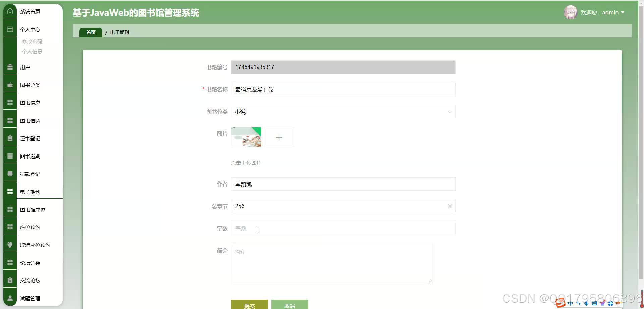644x309 pixels.
Task: Click the 还书登记 clipboard icon
Action: (x=10, y=138)
